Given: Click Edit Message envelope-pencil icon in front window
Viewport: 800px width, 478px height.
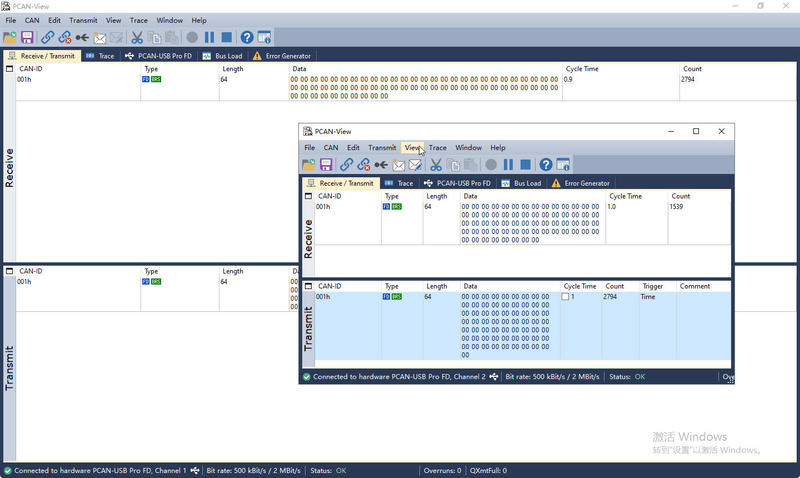Looking at the screenshot, I should coord(415,164).
